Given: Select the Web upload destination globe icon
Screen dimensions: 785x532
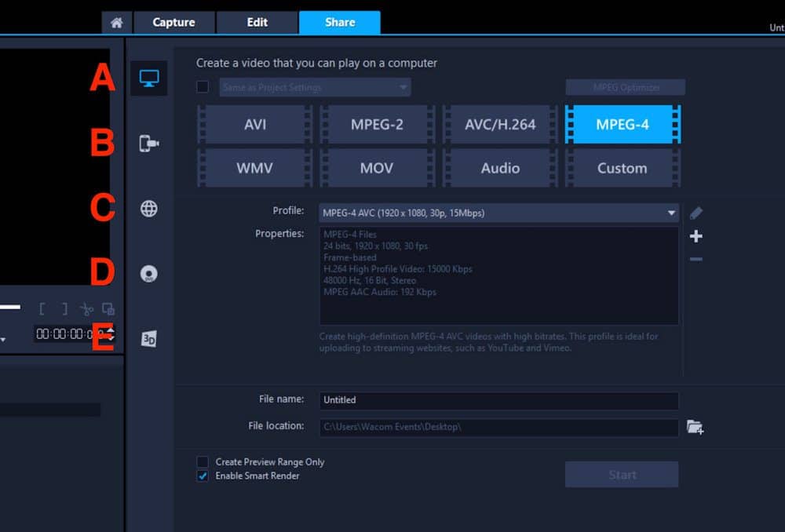Looking at the screenshot, I should tap(149, 208).
